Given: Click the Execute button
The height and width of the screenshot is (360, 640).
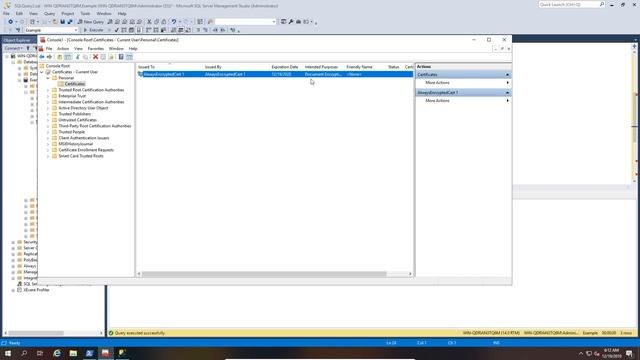Looking at the screenshot, I should (x=93, y=30).
